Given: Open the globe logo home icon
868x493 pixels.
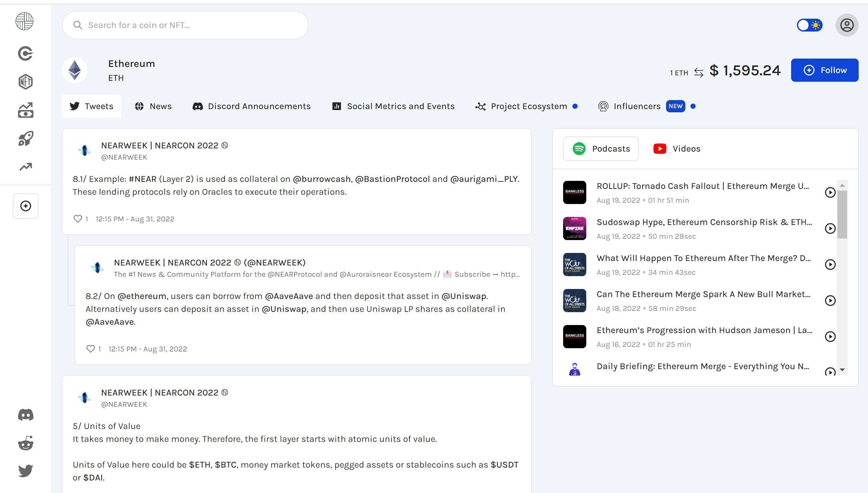Looking at the screenshot, I should 24,21.
